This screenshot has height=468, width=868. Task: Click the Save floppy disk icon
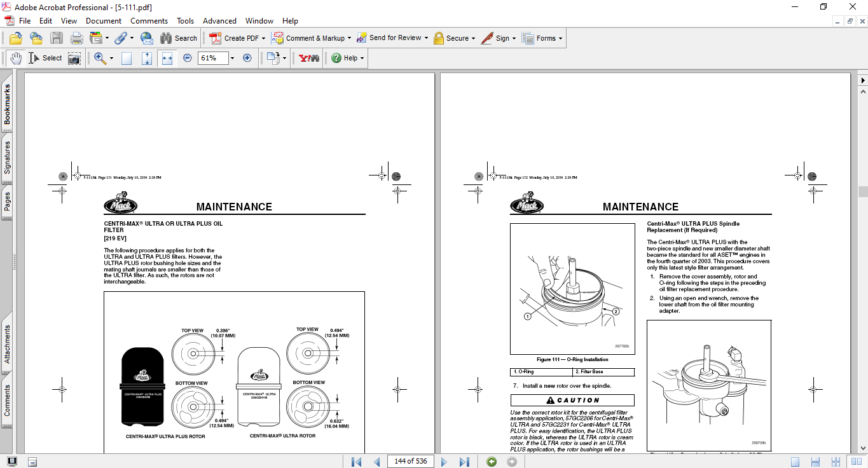tap(57, 38)
